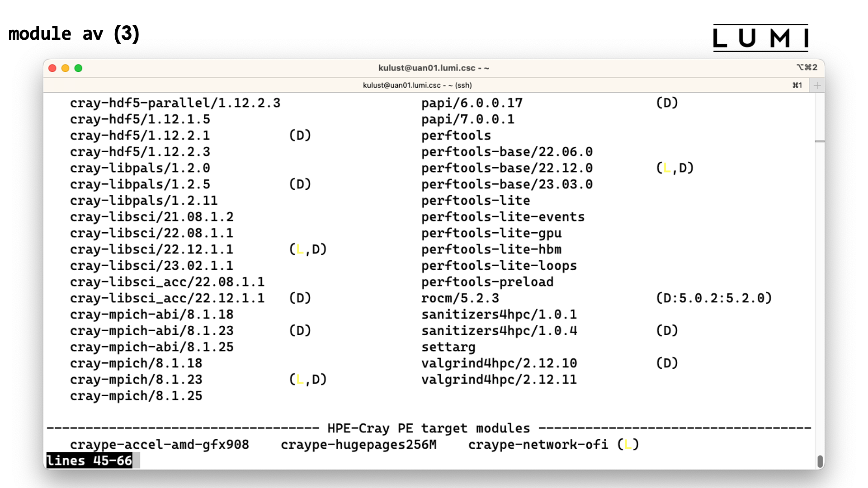Click cray-mpich-abi/8.1.18 entry
This screenshot has width=868, height=488.
pyautogui.click(x=152, y=314)
